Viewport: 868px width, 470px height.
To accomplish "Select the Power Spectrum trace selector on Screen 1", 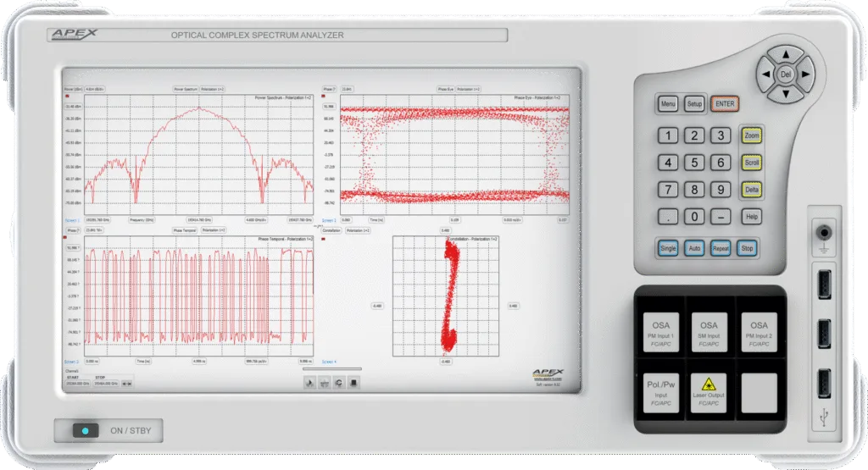I will (x=186, y=89).
